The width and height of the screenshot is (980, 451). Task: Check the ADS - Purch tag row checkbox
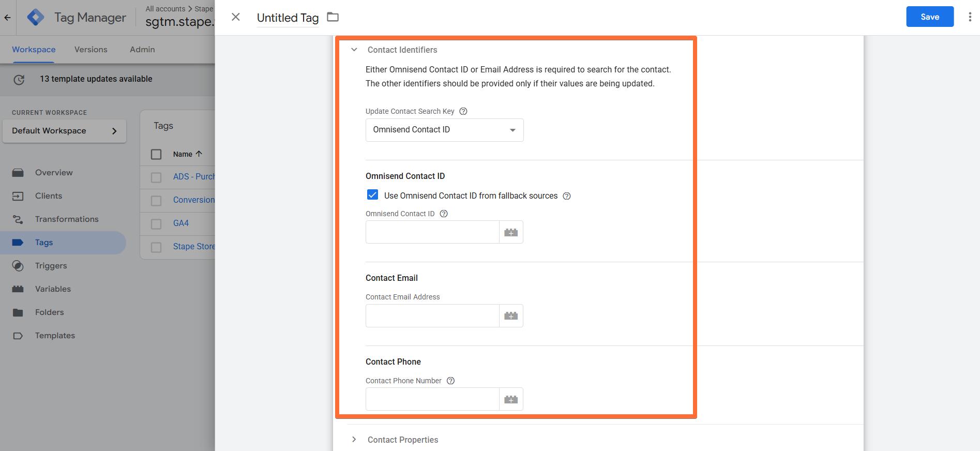click(156, 177)
